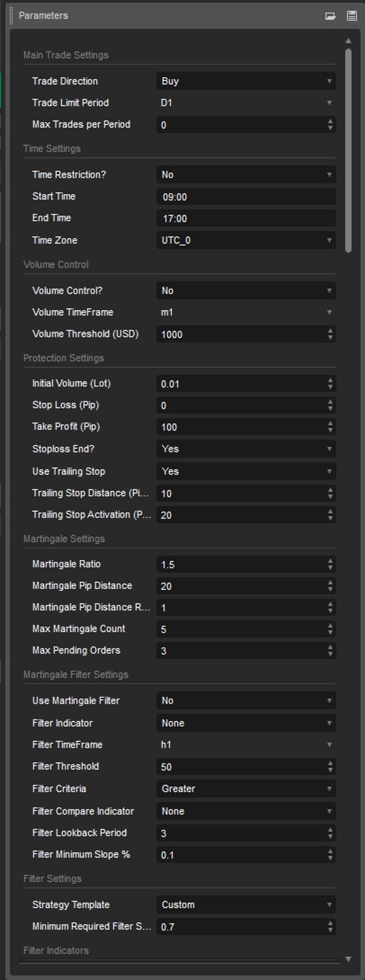365x980 pixels.
Task: Decrease the Martingale Ratio value
Action: (x=329, y=568)
